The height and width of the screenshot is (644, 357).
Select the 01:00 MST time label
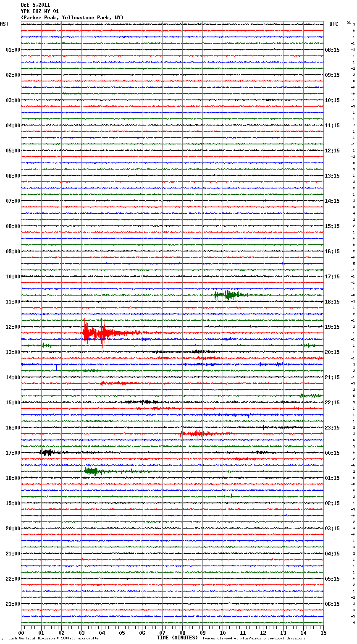click(13, 50)
